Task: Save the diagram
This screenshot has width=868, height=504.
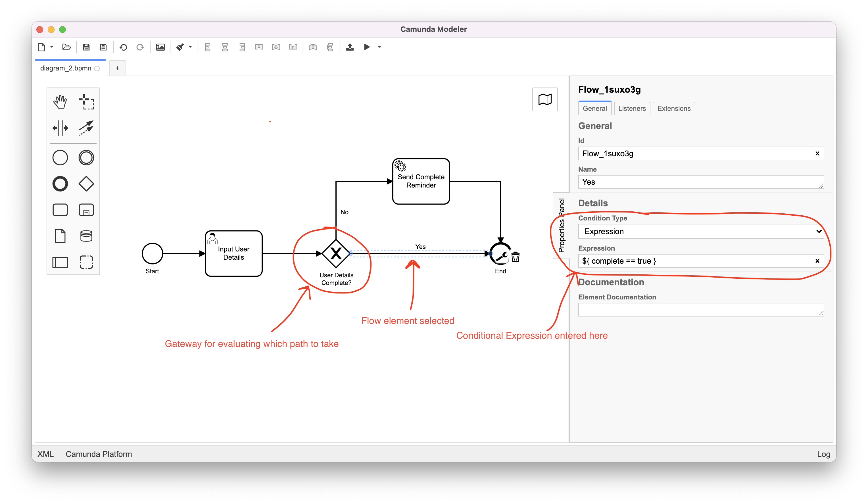Action: [x=86, y=47]
